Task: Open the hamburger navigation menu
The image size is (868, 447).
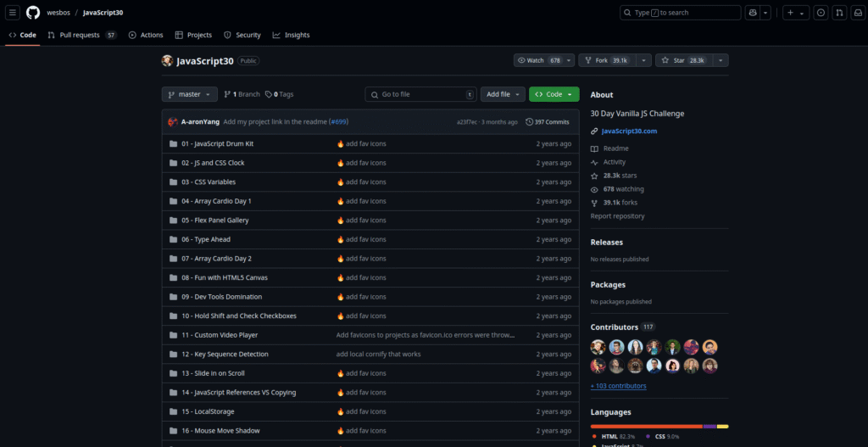Action: pyautogui.click(x=13, y=13)
